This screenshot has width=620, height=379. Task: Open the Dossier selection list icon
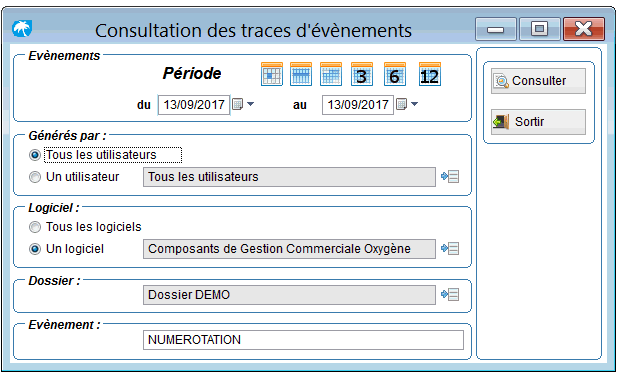(x=450, y=294)
